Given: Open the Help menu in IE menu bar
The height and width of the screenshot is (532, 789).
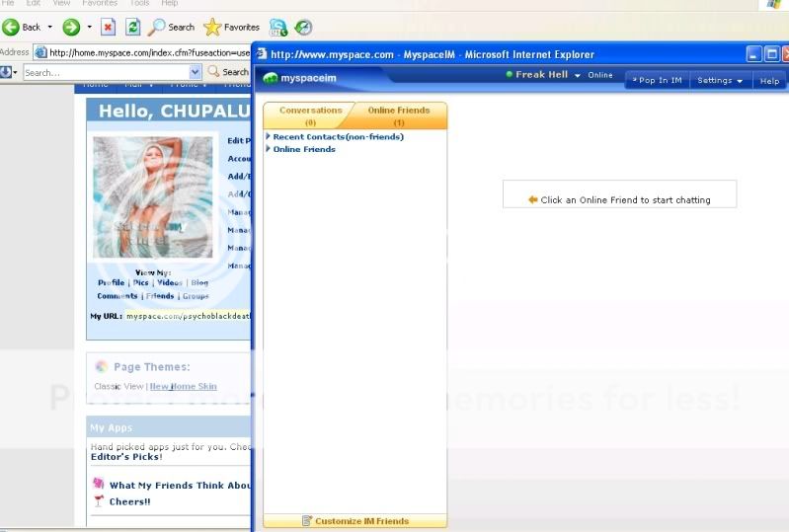Looking at the screenshot, I should (170, 3).
